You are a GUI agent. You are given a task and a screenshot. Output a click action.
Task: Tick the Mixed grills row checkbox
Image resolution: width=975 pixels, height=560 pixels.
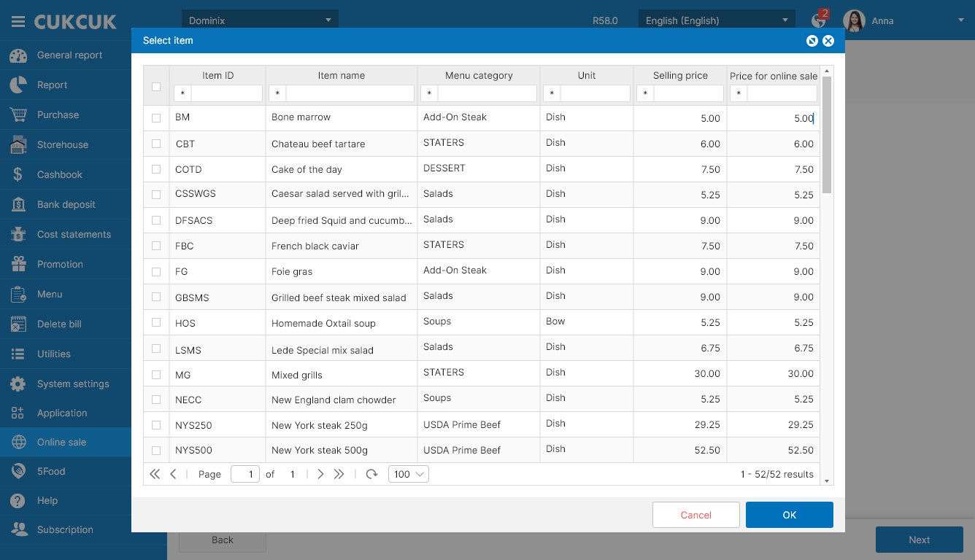click(156, 374)
